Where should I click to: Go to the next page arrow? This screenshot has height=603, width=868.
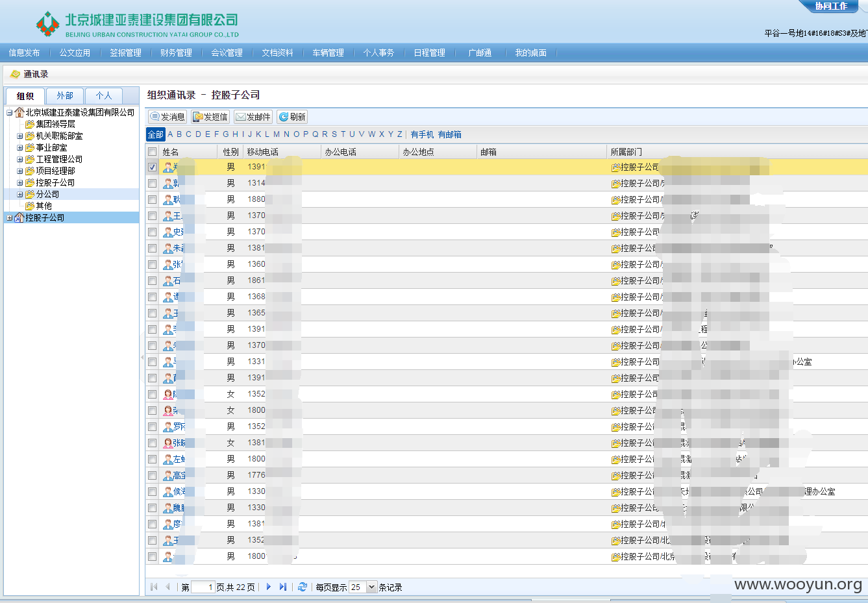[x=269, y=587]
